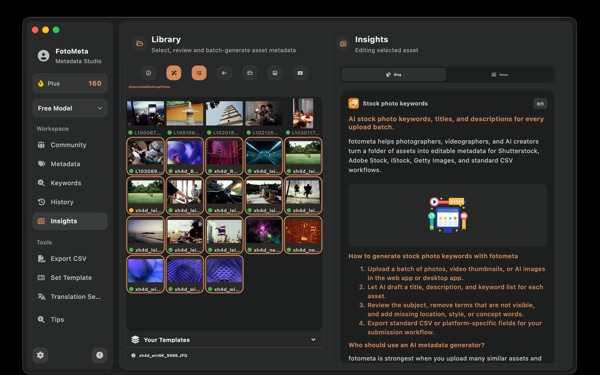Image resolution: width=600 pixels, height=375 pixels.
Task: Click the file name xh4d_win8K_9986.JPG
Action: (x=163, y=355)
